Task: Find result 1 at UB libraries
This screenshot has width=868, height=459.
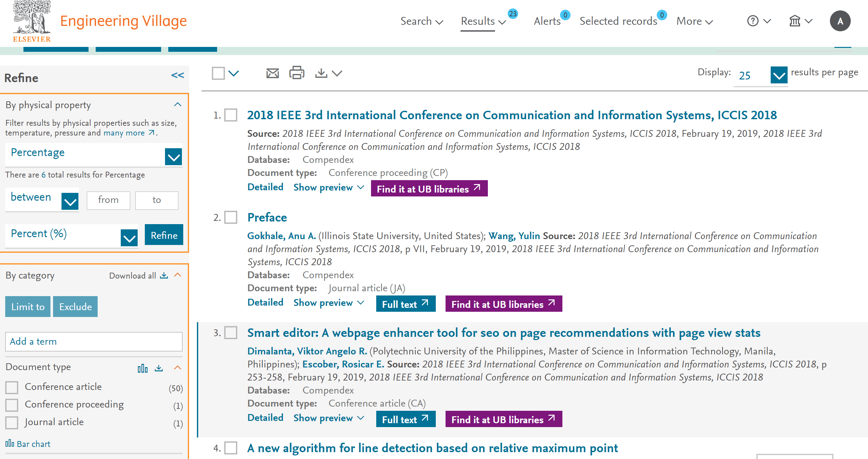Action: [x=429, y=189]
